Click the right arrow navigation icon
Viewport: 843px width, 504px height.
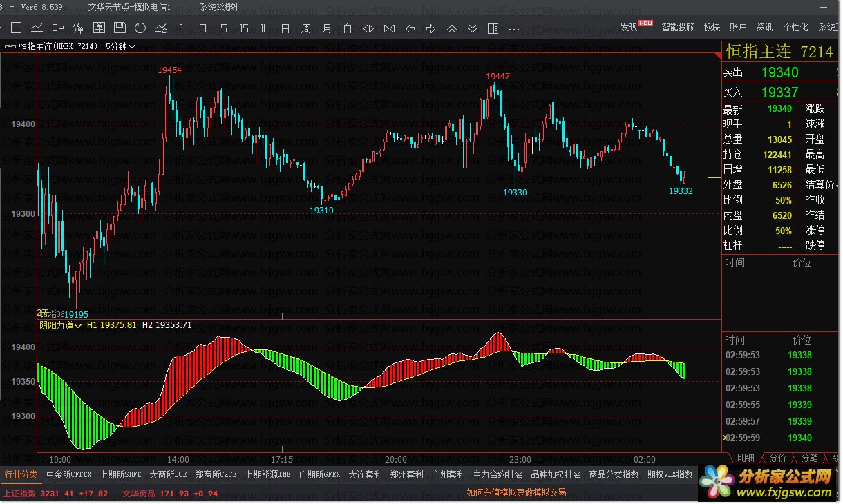[430, 28]
